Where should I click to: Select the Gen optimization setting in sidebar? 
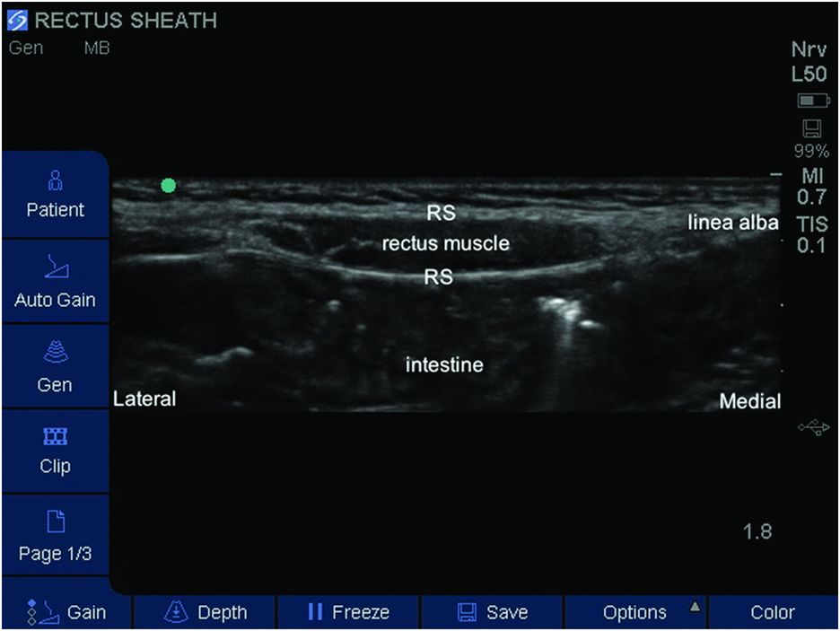pos(55,369)
